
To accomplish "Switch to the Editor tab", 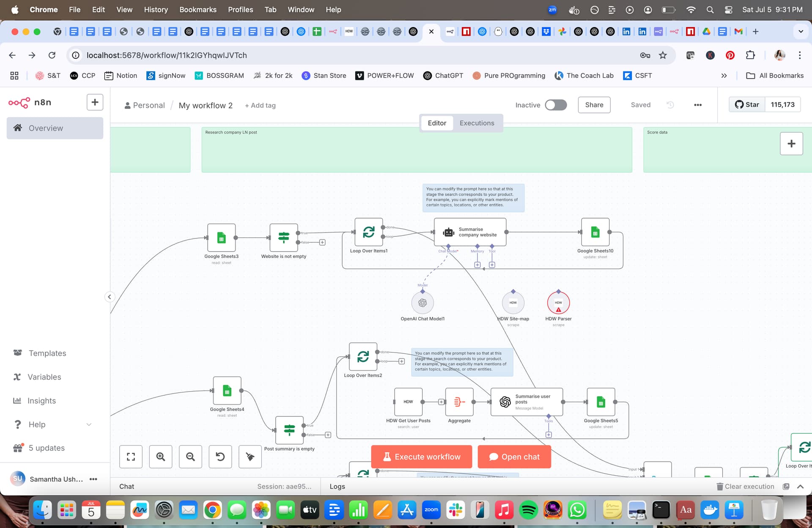I will 437,123.
